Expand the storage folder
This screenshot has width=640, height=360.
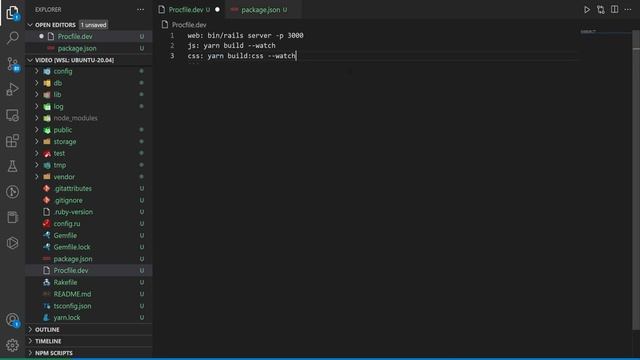tap(65, 142)
